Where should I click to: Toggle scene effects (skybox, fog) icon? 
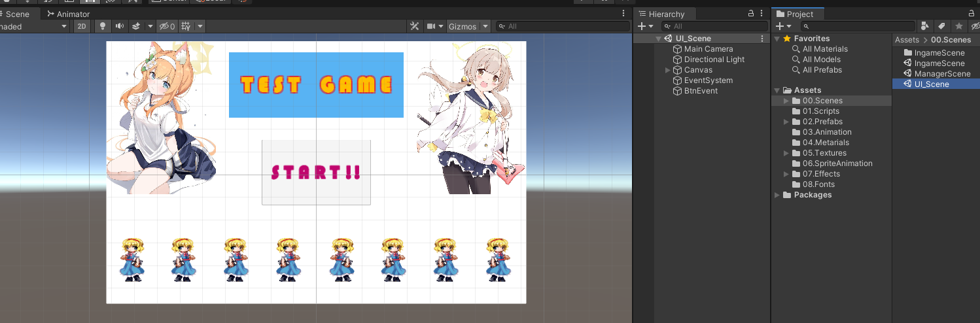[x=136, y=26]
